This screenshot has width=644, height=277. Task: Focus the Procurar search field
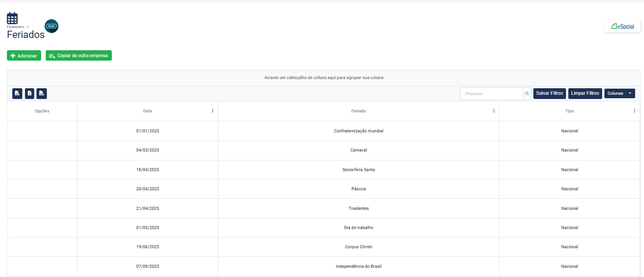click(492, 94)
